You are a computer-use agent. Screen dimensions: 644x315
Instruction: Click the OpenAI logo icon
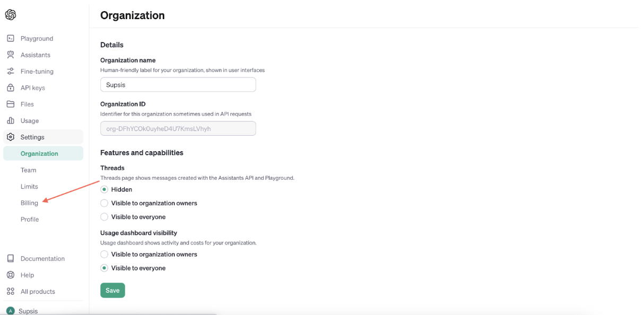point(11,15)
